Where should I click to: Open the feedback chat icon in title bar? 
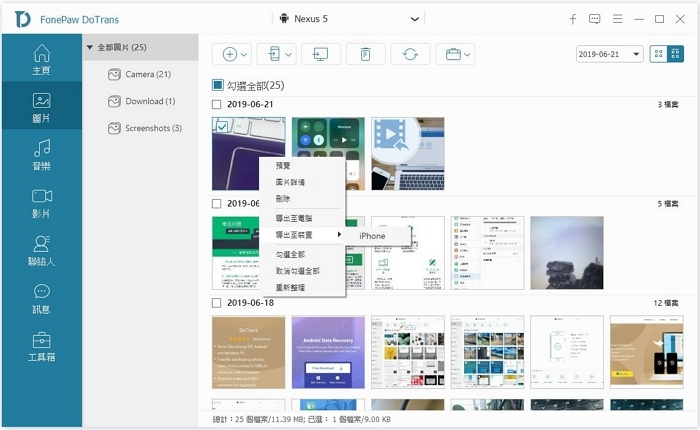[594, 19]
